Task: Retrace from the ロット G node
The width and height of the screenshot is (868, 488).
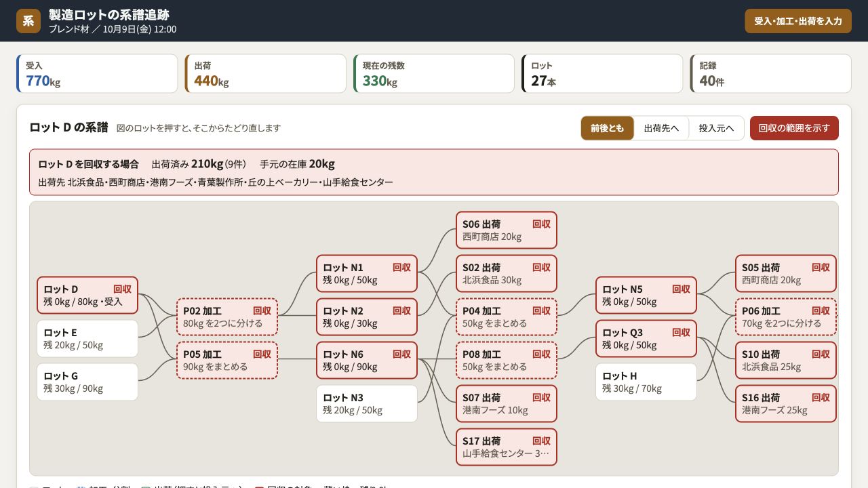Action: pyautogui.click(x=87, y=382)
